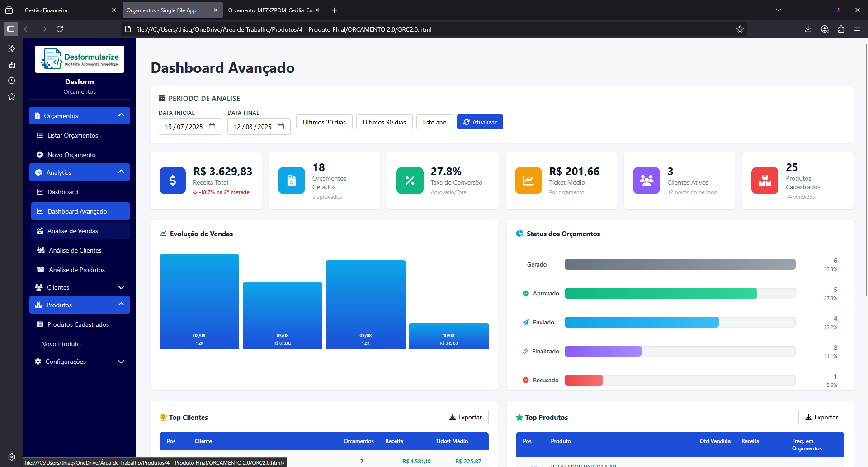Screen dimensions: 868x467
Task: Click the orange Ticket Médio chart icon
Action: click(528, 181)
